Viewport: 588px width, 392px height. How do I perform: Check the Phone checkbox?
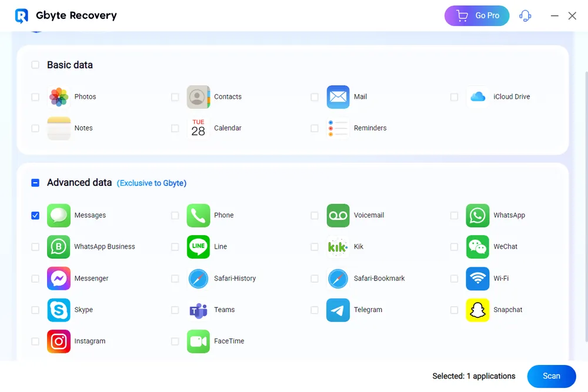click(x=175, y=216)
